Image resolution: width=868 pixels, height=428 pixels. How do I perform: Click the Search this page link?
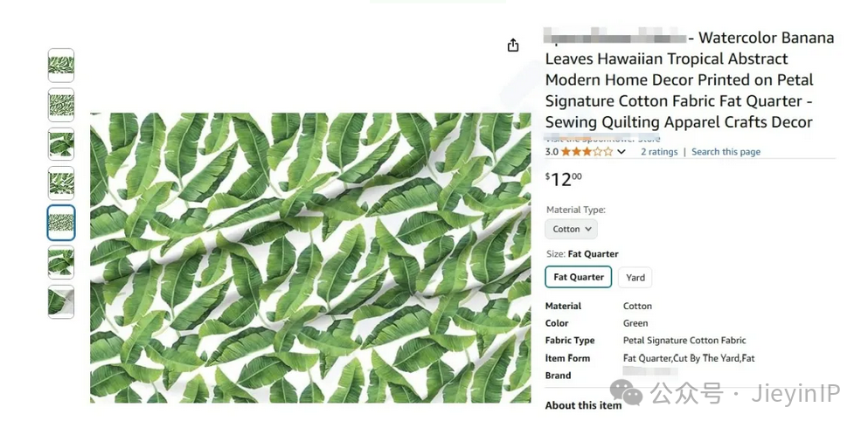[x=726, y=152]
